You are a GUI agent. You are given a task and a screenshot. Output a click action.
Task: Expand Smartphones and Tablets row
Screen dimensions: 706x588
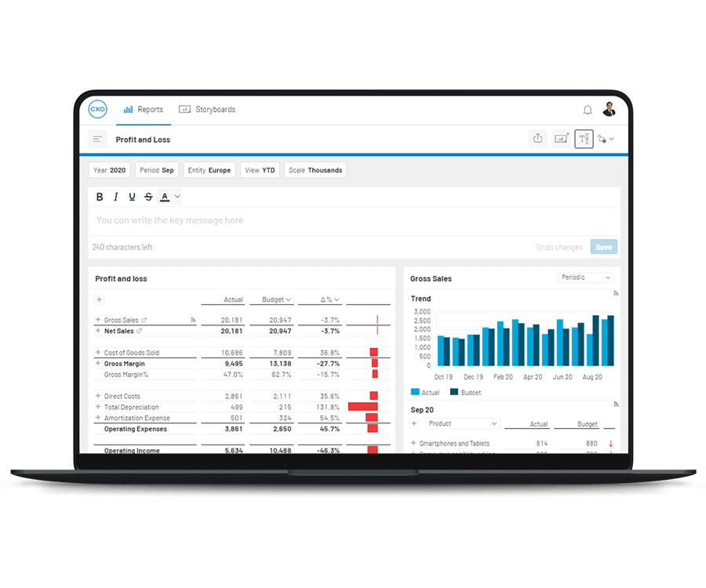click(413, 443)
